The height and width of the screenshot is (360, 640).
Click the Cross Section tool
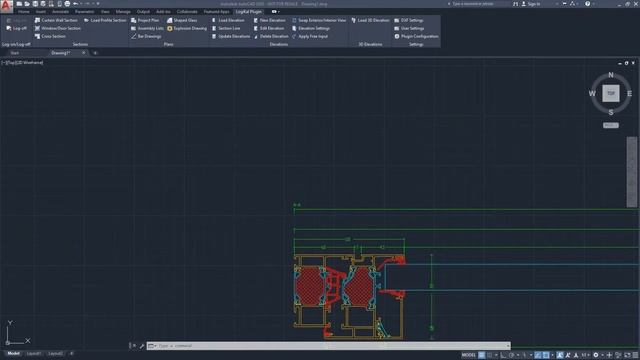click(x=50, y=36)
